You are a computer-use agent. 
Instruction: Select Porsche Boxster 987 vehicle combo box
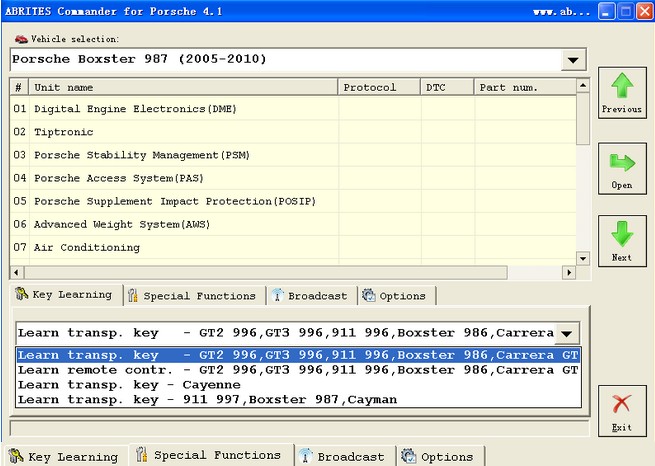tap(298, 60)
